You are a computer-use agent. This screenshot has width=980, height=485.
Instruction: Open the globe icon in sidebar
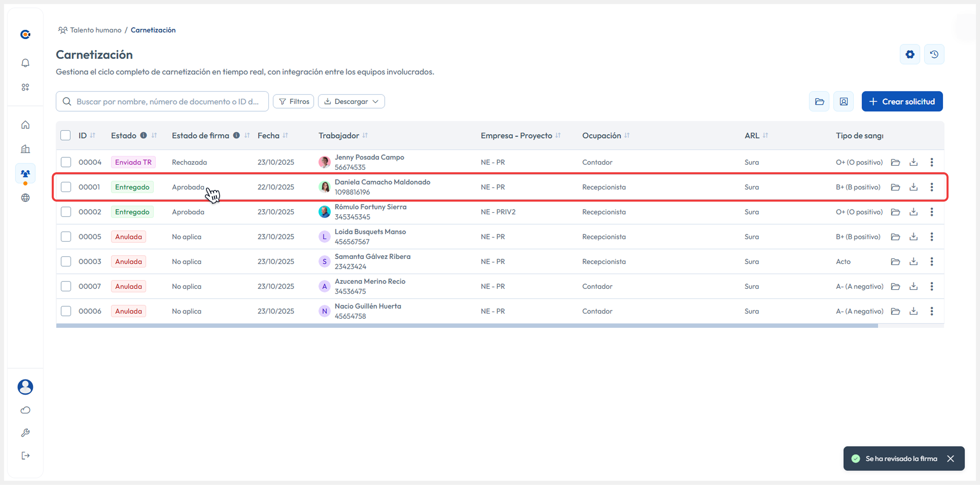25,198
